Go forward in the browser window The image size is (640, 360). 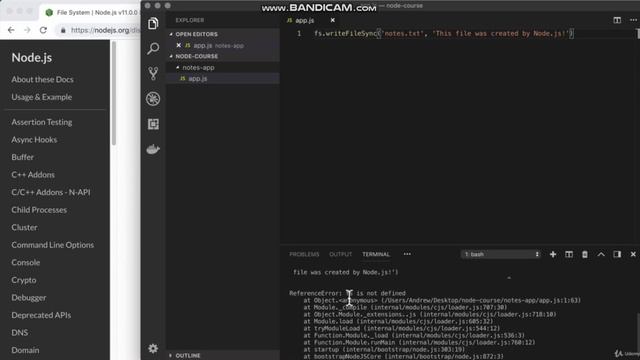[27, 30]
